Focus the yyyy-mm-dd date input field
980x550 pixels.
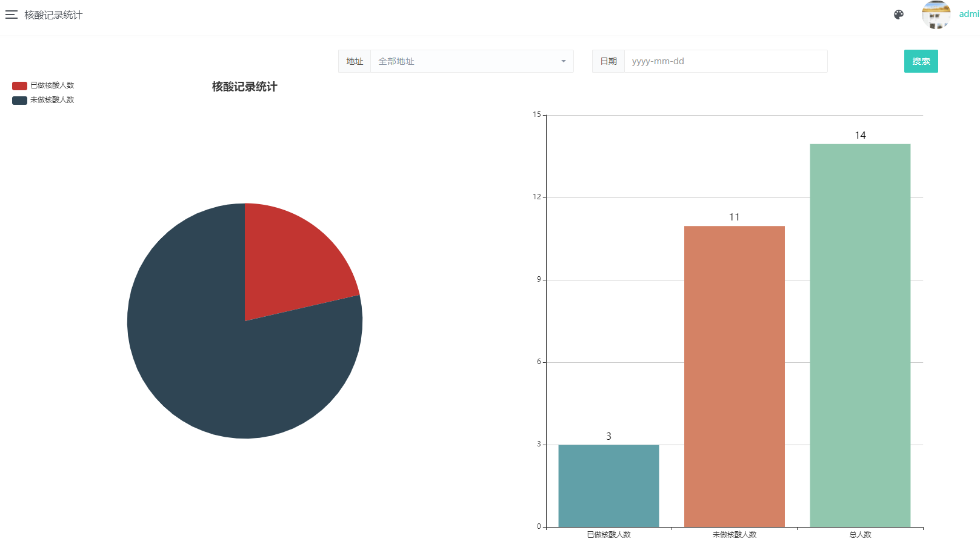pos(725,61)
